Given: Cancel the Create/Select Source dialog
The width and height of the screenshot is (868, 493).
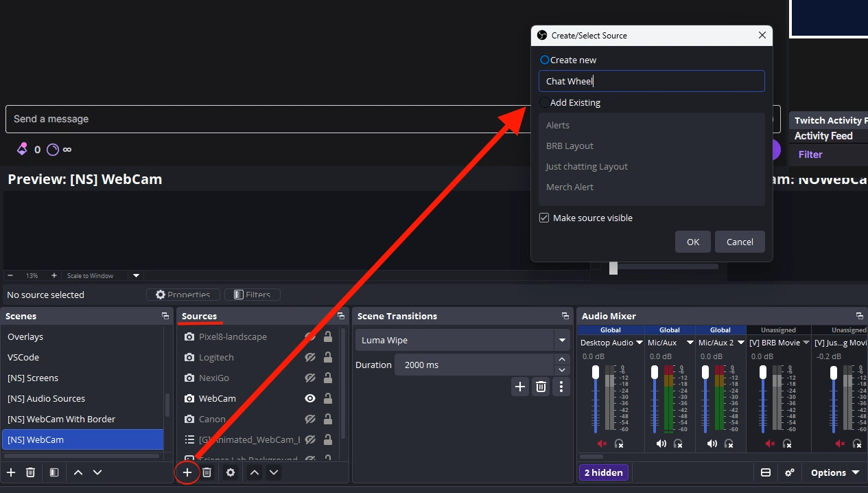Looking at the screenshot, I should tap(740, 242).
